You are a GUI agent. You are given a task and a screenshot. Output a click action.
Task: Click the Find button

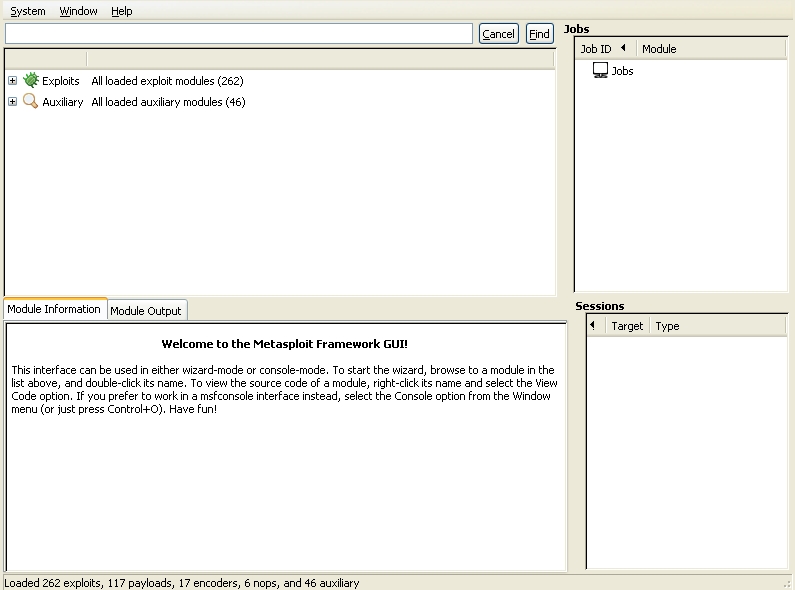click(539, 34)
